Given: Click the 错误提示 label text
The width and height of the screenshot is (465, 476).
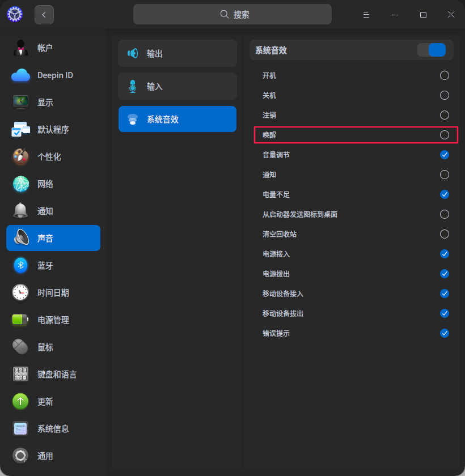Looking at the screenshot, I should (x=276, y=333).
